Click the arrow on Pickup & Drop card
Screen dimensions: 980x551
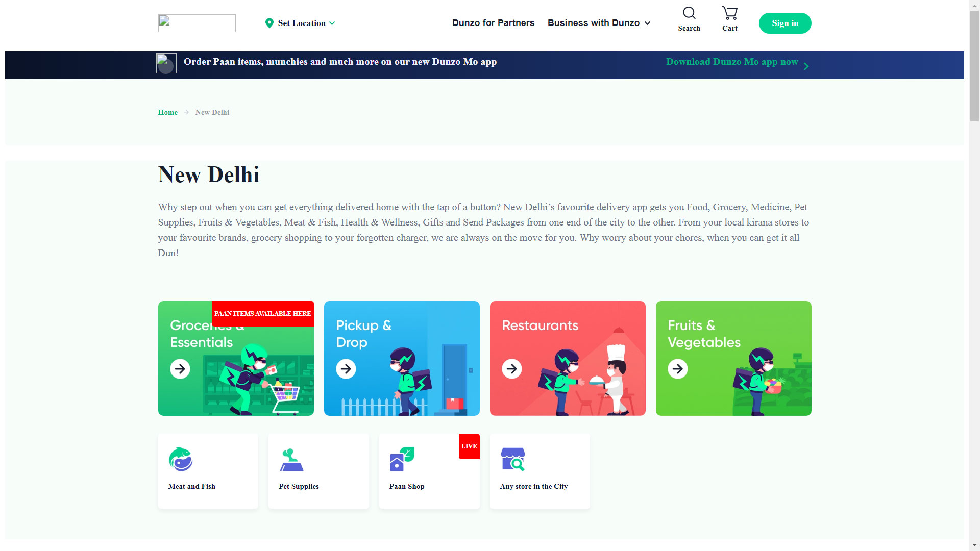(346, 369)
